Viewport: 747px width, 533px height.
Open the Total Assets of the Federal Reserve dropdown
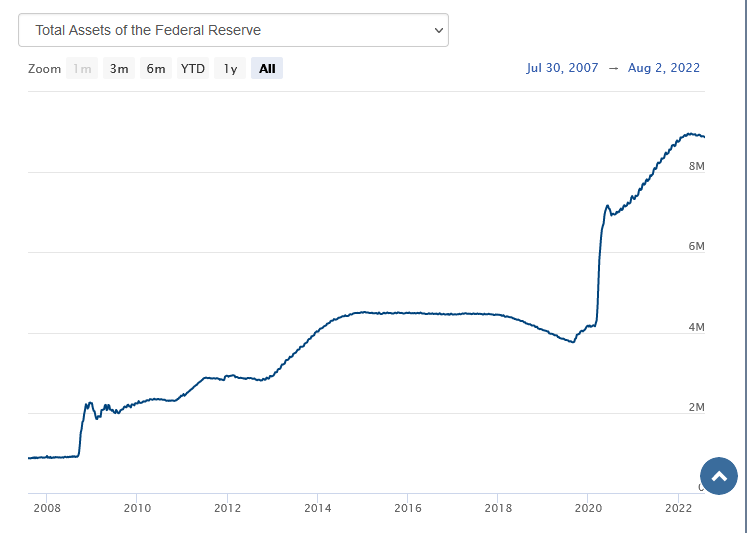233,30
